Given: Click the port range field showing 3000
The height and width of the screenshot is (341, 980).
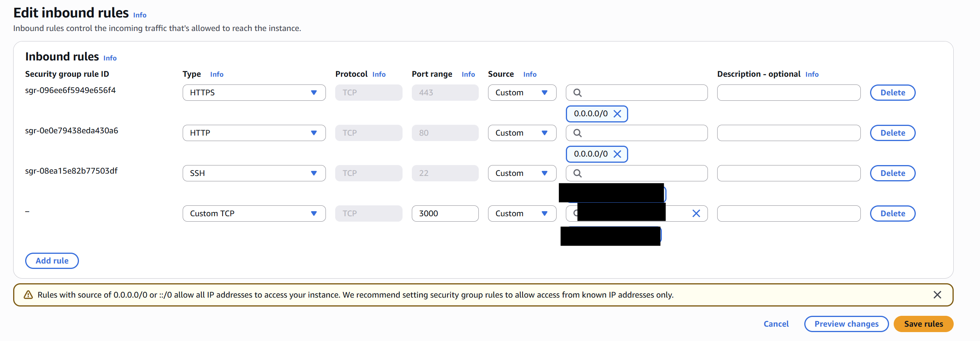Looking at the screenshot, I should pyautogui.click(x=445, y=214).
